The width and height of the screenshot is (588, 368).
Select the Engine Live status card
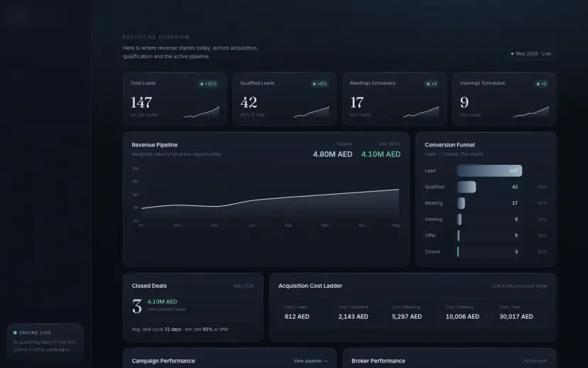coord(45,341)
